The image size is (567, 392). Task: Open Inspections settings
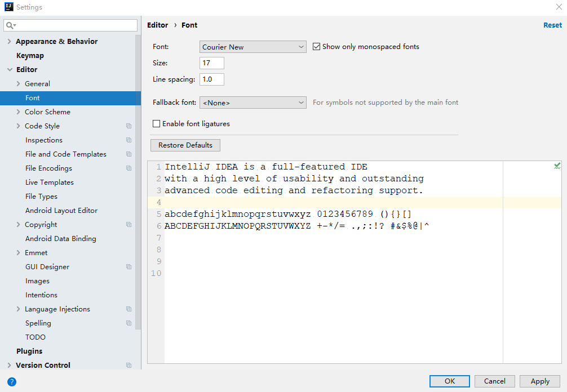(44, 140)
